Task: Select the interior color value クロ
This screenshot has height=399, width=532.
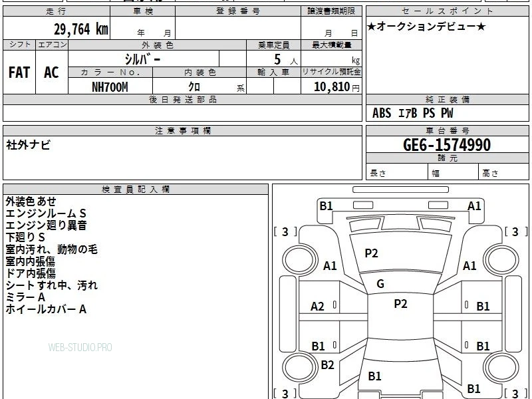Action: click(194, 87)
